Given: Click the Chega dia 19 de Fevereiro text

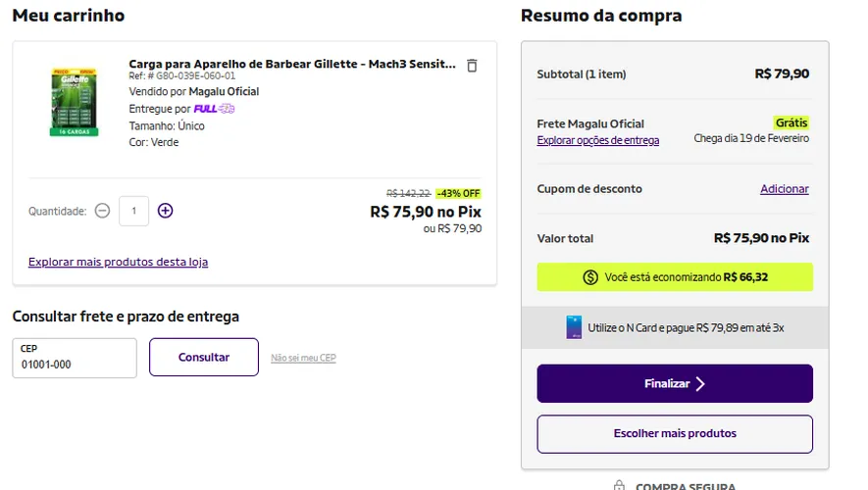Looking at the screenshot, I should pyautogui.click(x=751, y=138).
